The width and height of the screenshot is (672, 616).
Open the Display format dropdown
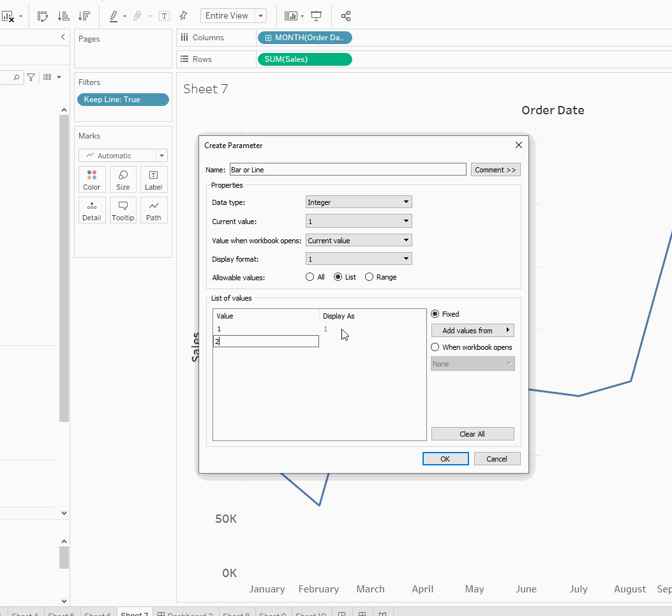point(359,259)
